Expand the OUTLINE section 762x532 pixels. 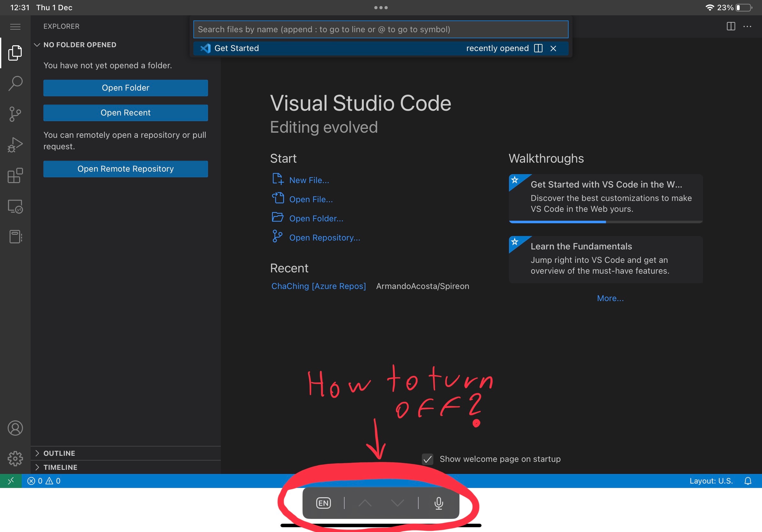[59, 453]
